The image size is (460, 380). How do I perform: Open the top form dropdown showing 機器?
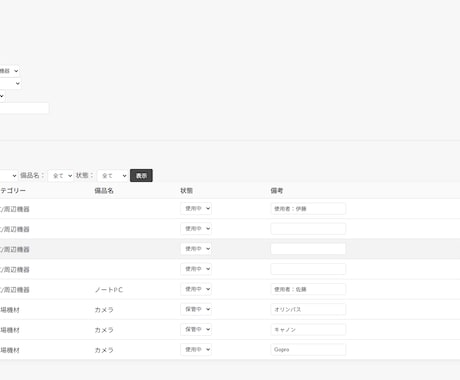[x=9, y=71]
